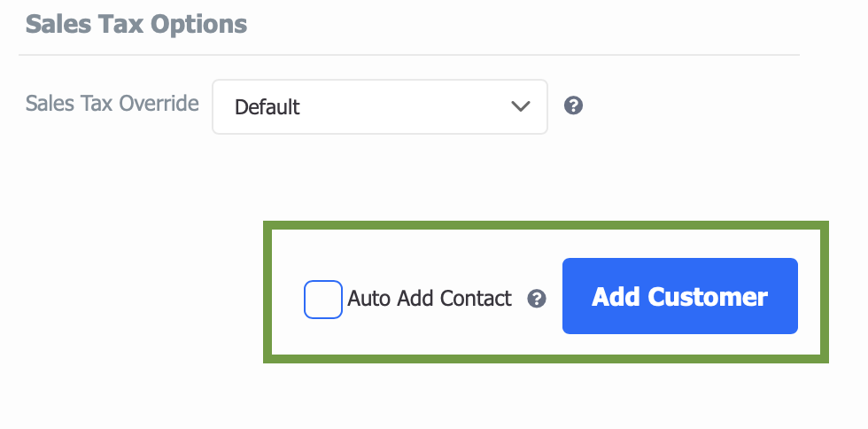Tick the empty Auto Add Contact checkbox
The image size is (868, 429).
click(x=322, y=300)
